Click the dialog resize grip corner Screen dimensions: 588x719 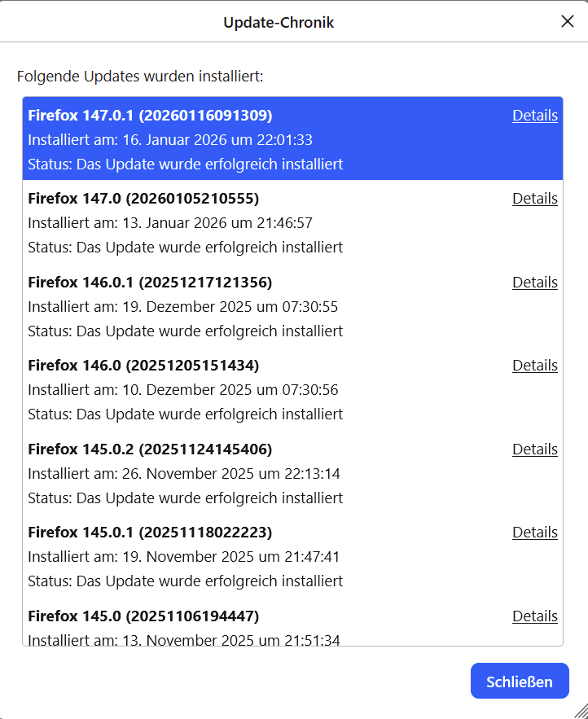[x=580, y=711]
